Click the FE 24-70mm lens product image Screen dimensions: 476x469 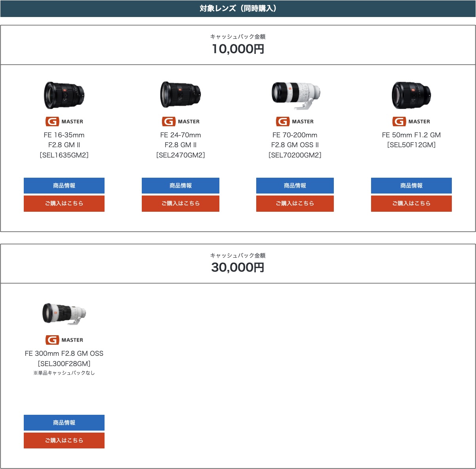181,95
